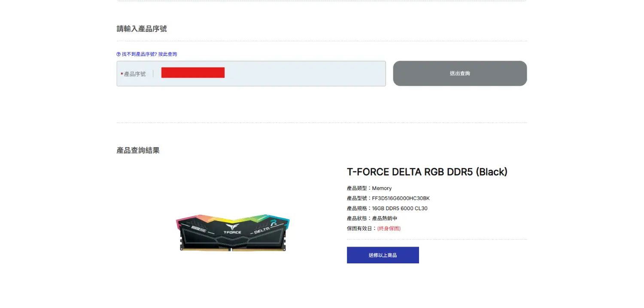Viewport: 644px width, 308px height.
Task: Focus the 產品序號 serial number input field
Action: (x=301, y=73)
